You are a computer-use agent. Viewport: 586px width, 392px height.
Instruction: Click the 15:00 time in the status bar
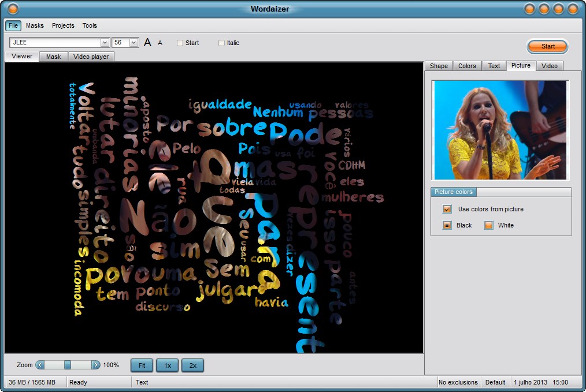point(560,382)
